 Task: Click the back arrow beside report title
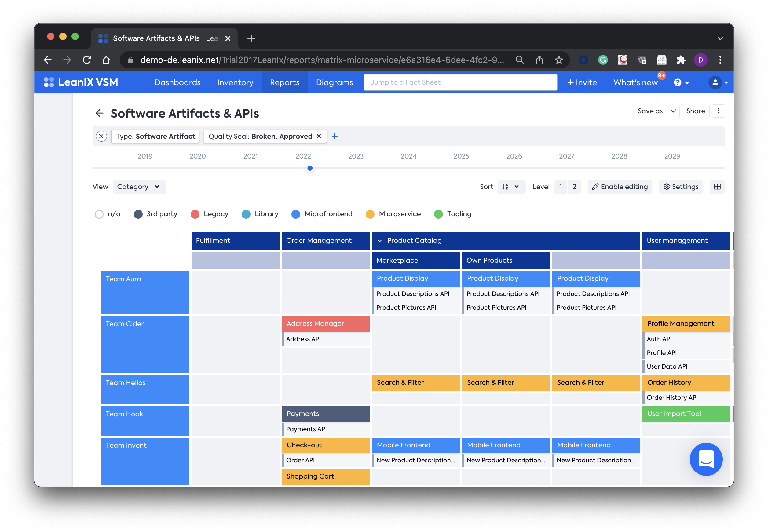click(99, 113)
